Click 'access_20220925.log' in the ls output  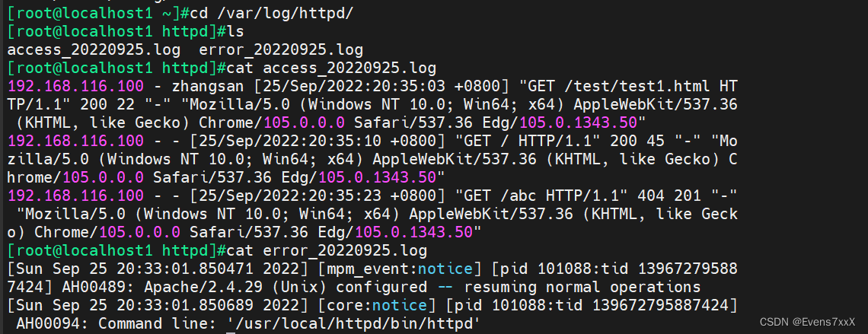[x=94, y=50]
